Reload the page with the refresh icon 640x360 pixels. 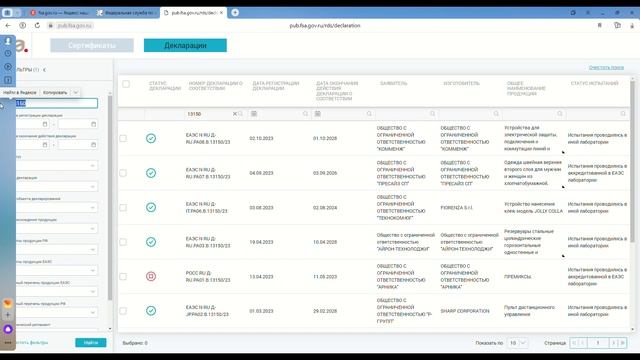click(37, 25)
